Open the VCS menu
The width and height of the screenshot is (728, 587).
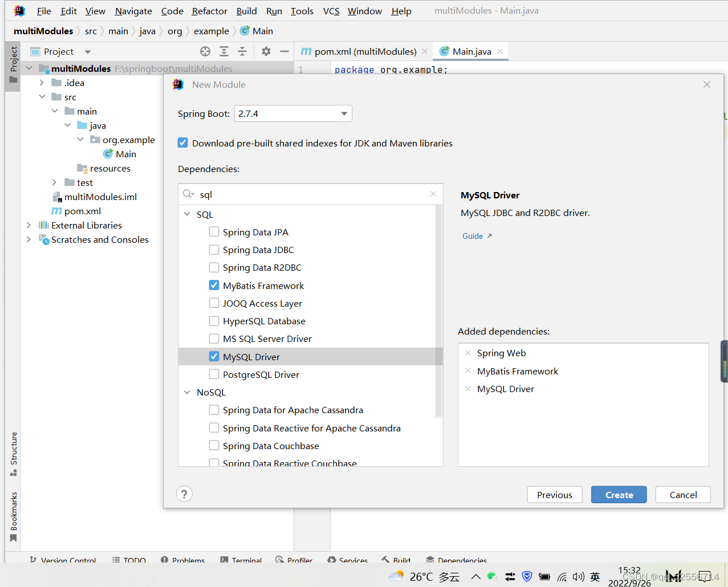coord(331,11)
